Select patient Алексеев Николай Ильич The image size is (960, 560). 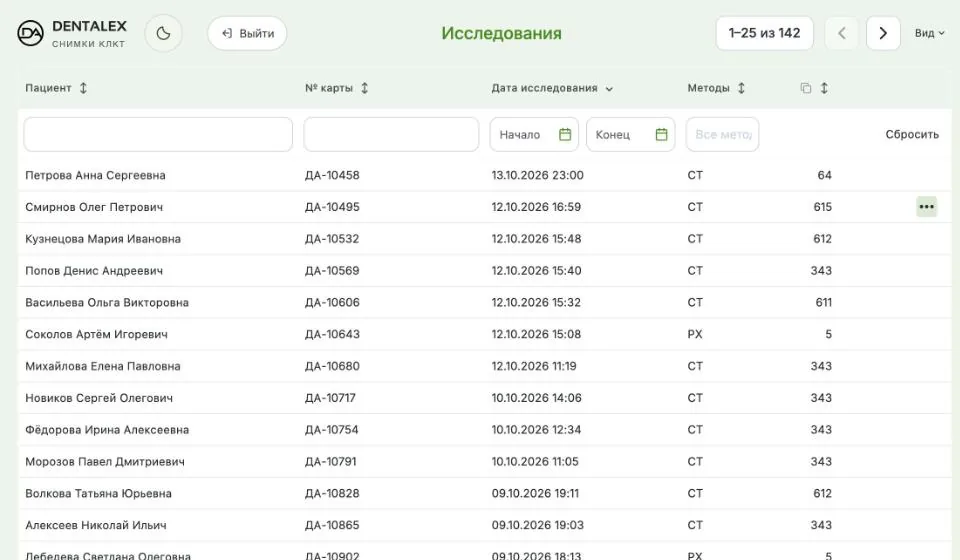coord(96,525)
